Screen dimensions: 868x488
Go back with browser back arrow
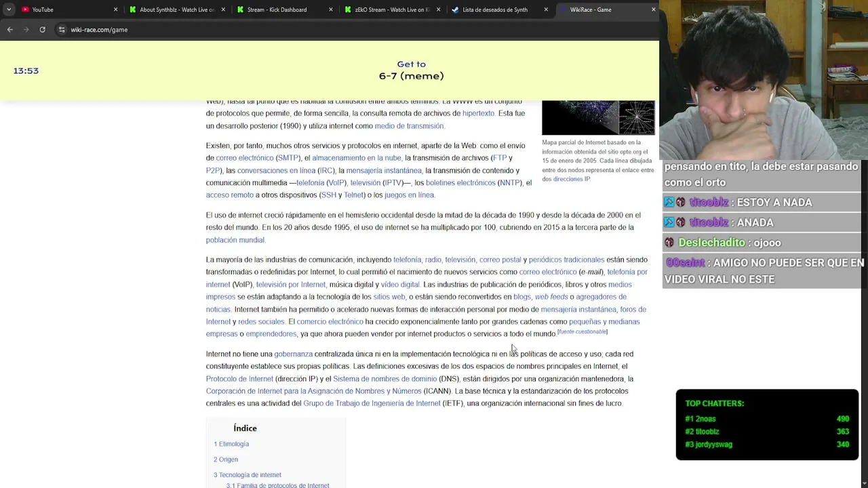(10, 30)
